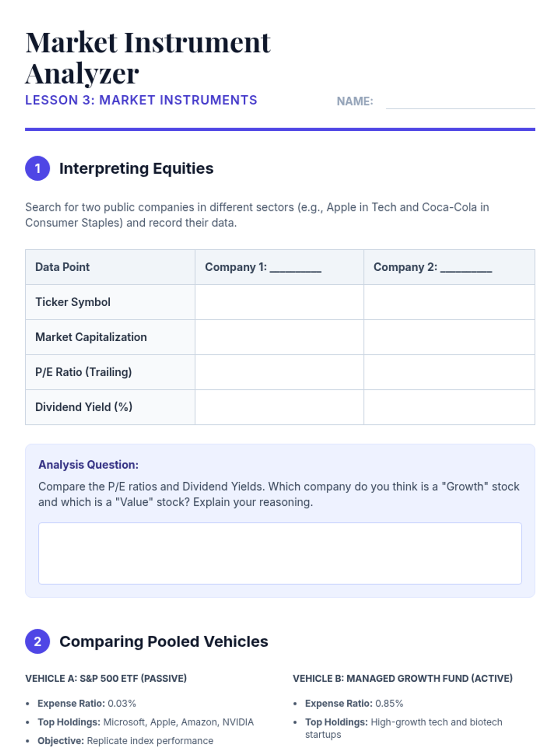560x747 pixels.
Task: Select Company 1 Market Capitalization cell
Action: click(279, 337)
